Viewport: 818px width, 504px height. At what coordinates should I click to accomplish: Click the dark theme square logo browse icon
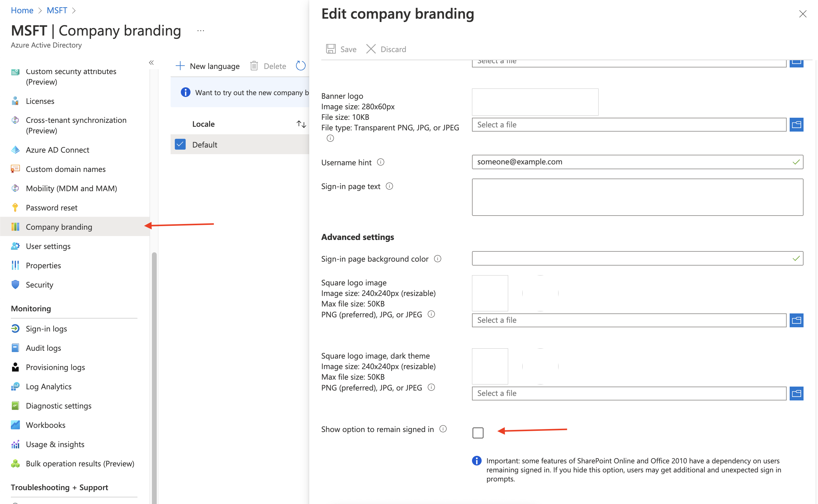[796, 393]
